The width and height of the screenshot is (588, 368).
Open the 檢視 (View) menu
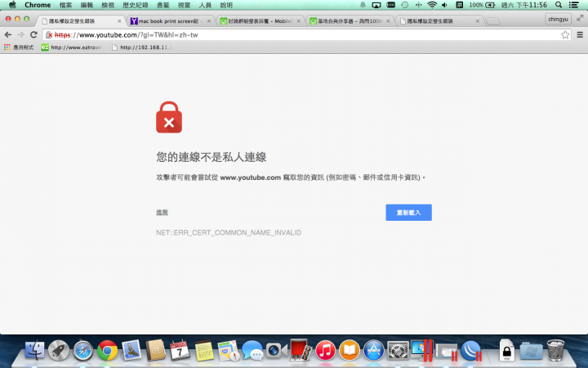coord(108,5)
